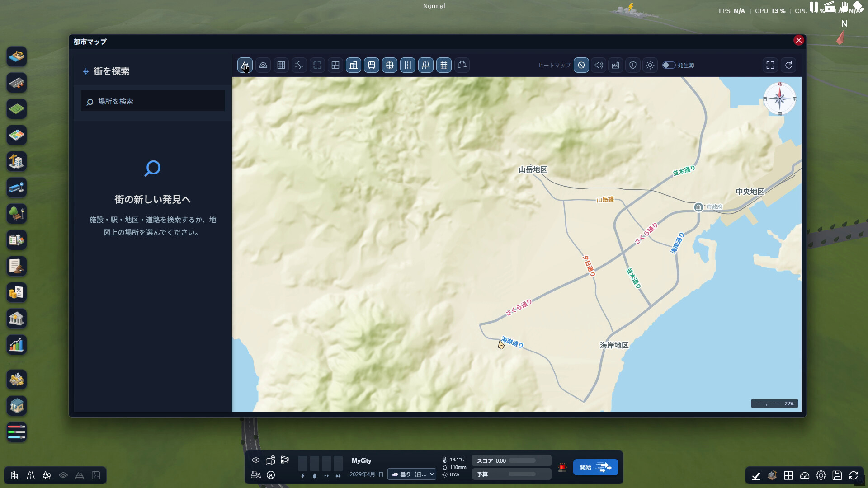This screenshot has height=488, width=868.
Task: Expand map to fullscreen
Action: coord(770,65)
